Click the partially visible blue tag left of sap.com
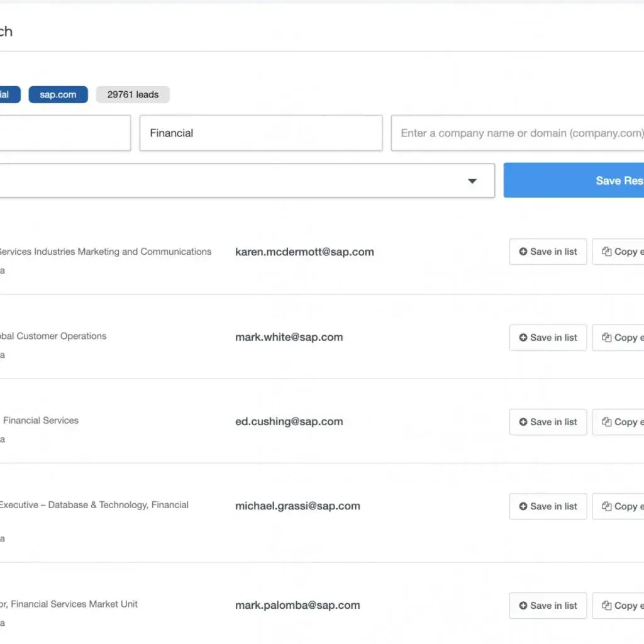 (10, 94)
